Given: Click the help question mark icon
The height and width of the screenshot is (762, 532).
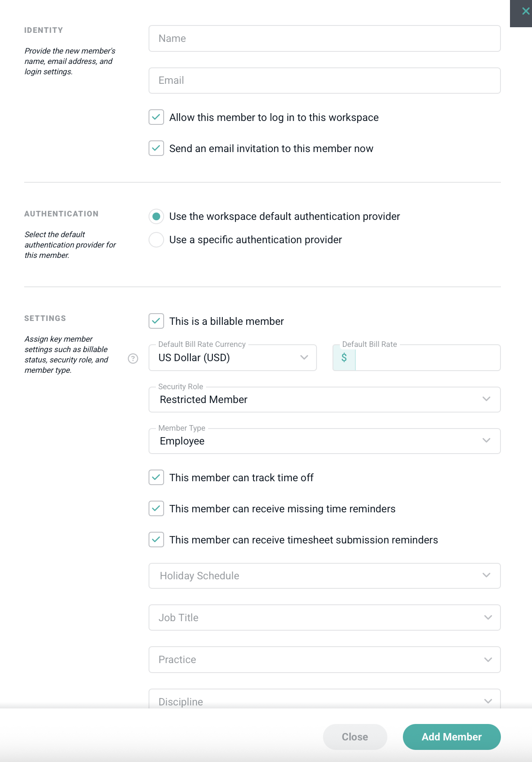Looking at the screenshot, I should (133, 359).
